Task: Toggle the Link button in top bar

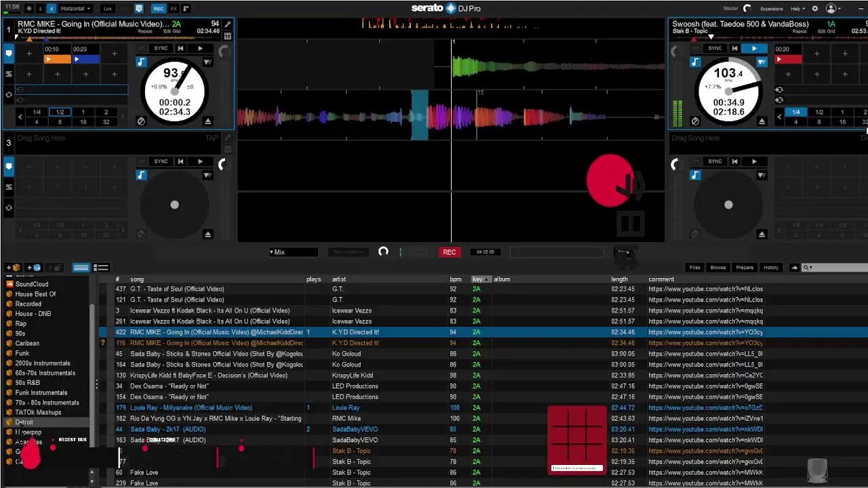Action: (108, 9)
